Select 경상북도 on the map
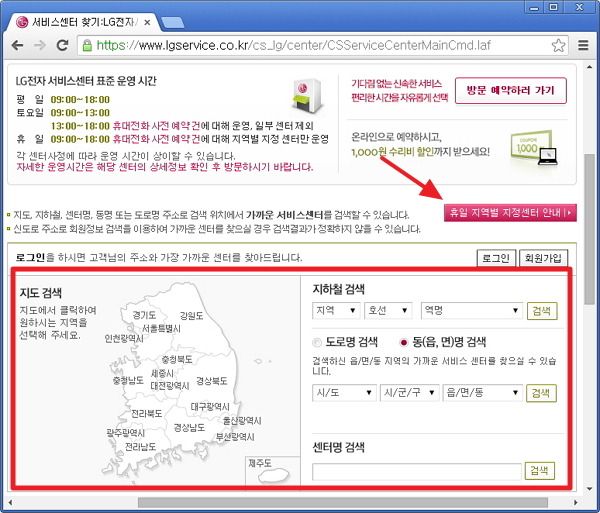Image resolution: width=600 pixels, height=513 pixels. 212,381
